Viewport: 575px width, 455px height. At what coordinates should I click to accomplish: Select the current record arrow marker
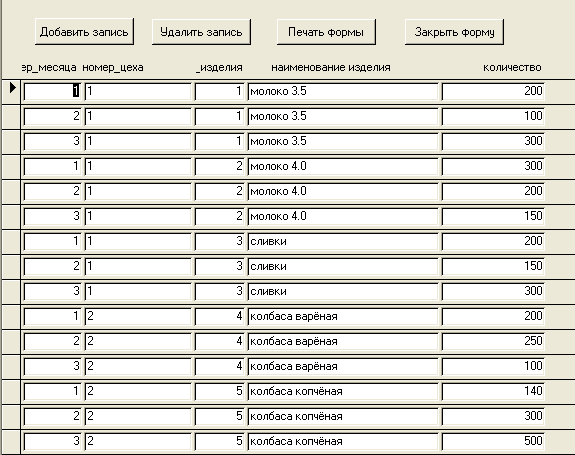(12, 88)
